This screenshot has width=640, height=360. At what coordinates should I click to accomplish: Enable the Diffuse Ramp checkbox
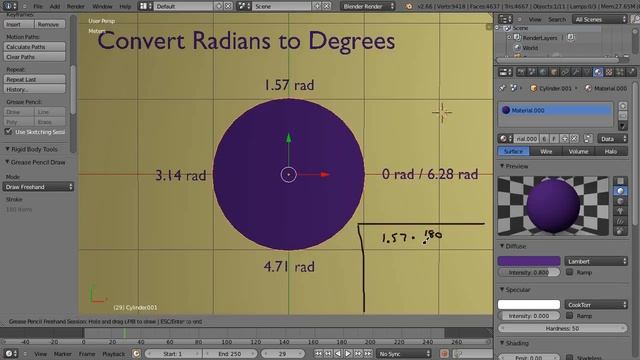(x=570, y=272)
